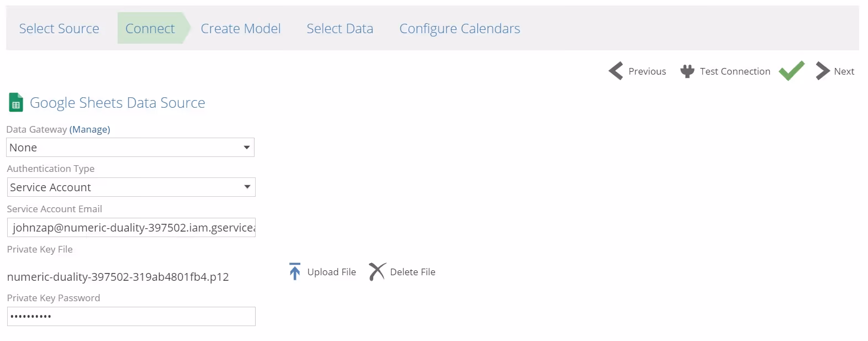Screen dimensions: 868x341
Task: Open the Data Gateway dropdown
Action: pos(130,148)
